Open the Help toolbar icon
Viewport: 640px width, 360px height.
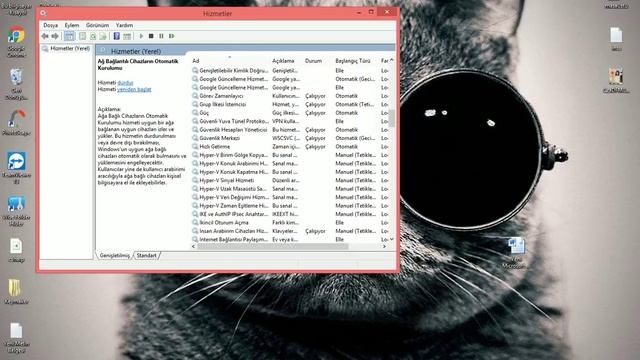point(117,36)
